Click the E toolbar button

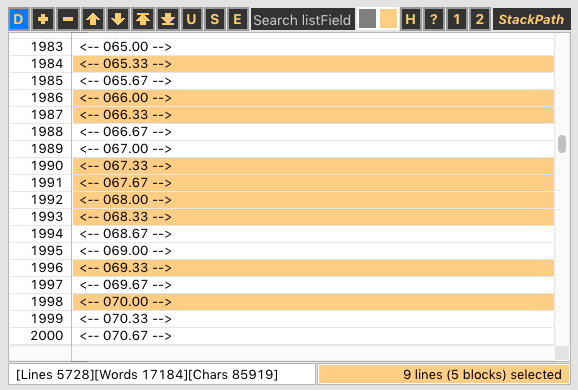[237, 19]
